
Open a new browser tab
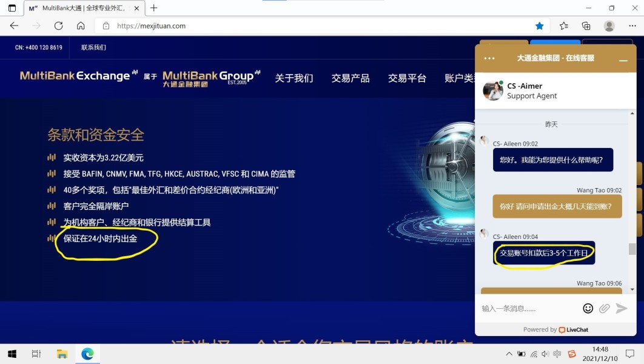(153, 8)
